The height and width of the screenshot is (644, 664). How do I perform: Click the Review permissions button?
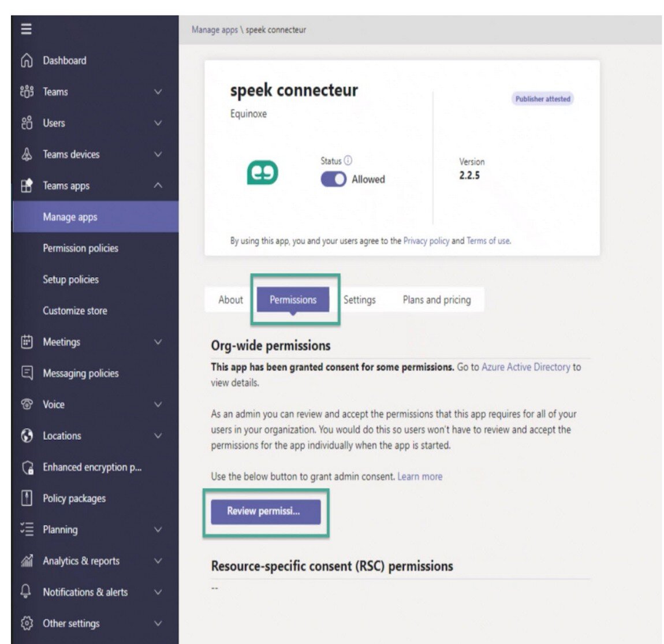[266, 511]
